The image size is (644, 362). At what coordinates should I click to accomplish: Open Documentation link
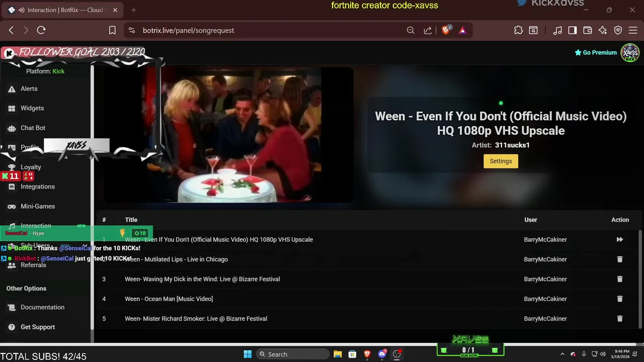(x=42, y=307)
